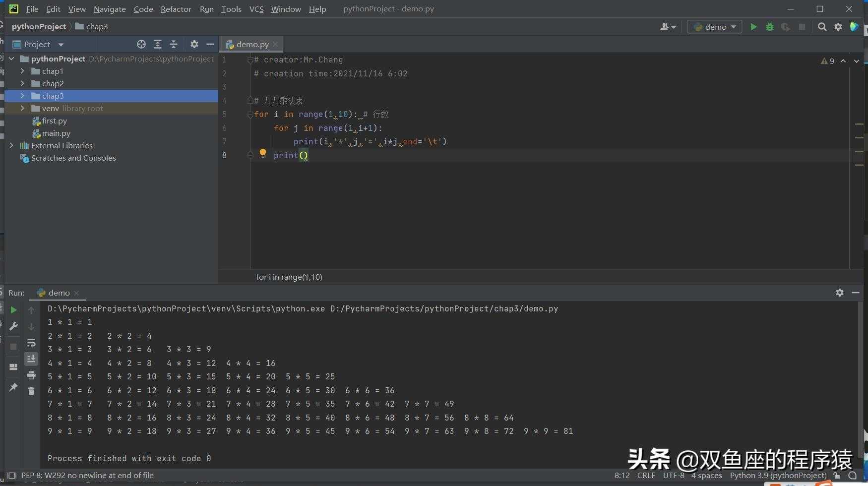Print the Run console output
Image resolution: width=868 pixels, height=486 pixels.
pos(31,375)
